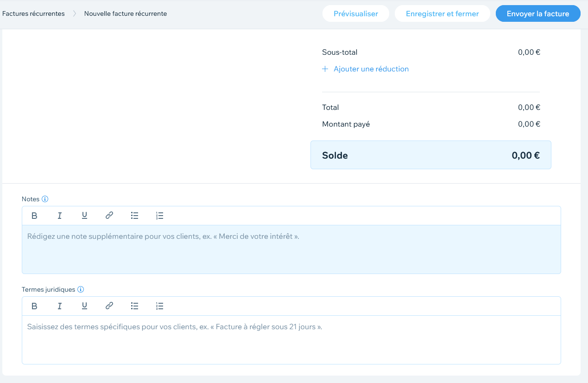Show Termes juridiques info icon
588x383 pixels.
[81, 289]
